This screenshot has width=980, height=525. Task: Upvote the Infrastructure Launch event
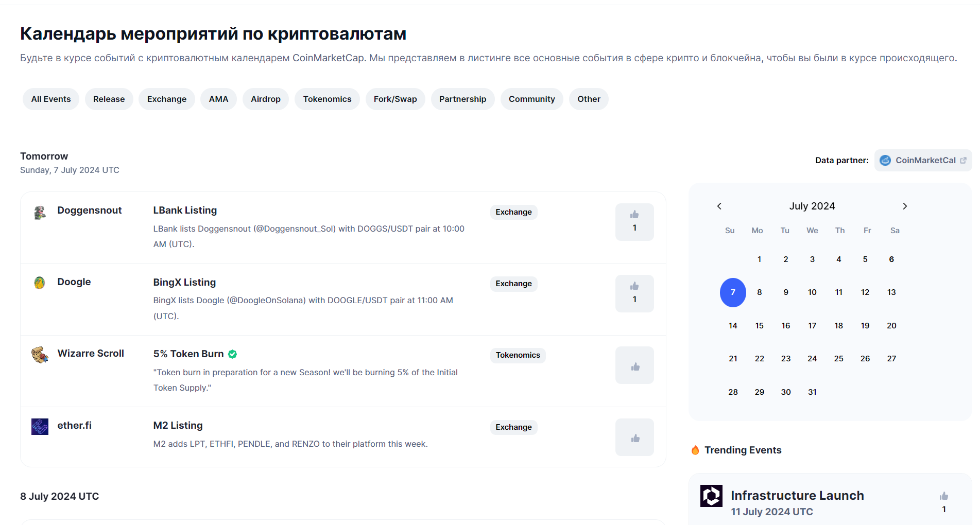click(943, 496)
